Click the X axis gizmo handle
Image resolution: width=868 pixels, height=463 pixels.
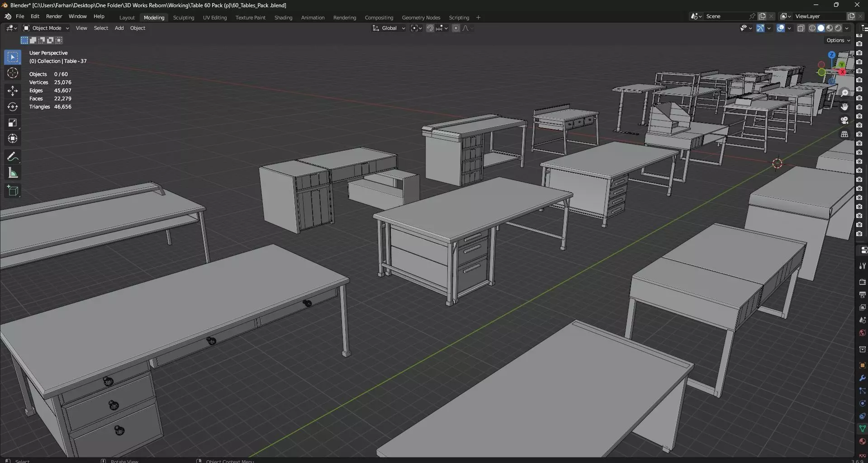click(842, 72)
